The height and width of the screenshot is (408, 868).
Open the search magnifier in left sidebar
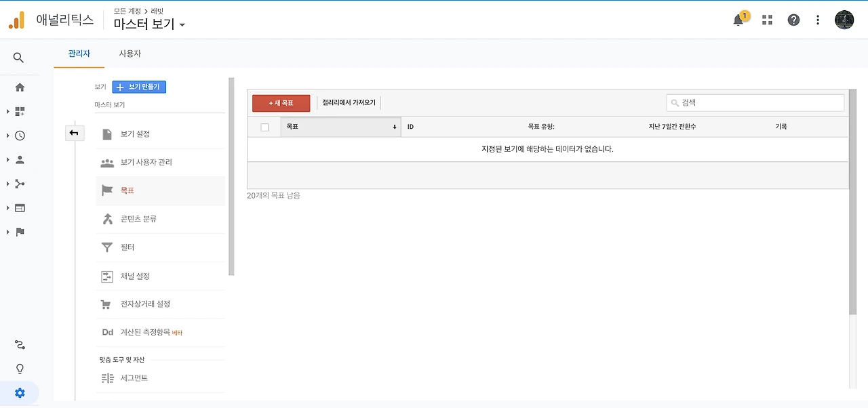click(x=19, y=58)
